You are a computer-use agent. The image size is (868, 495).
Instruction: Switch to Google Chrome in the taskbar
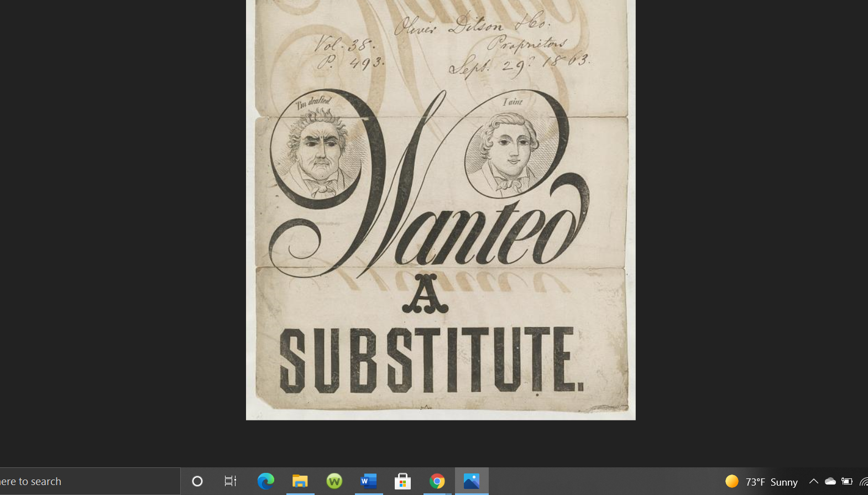point(437,481)
